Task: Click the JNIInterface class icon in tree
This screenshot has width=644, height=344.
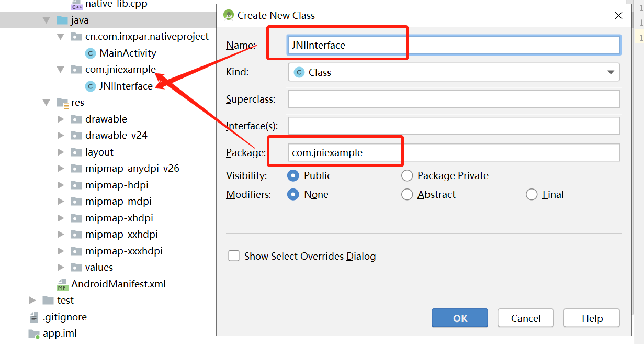Action: click(x=91, y=86)
